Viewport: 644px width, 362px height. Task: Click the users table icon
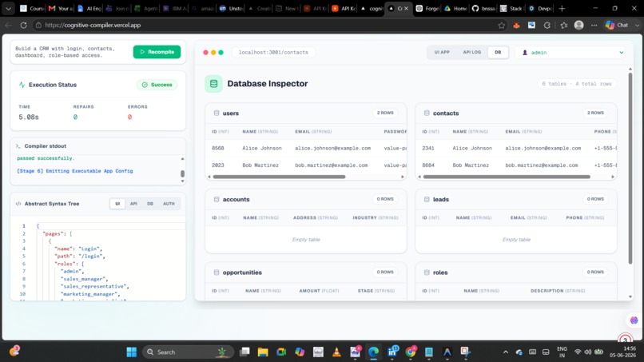click(x=217, y=113)
